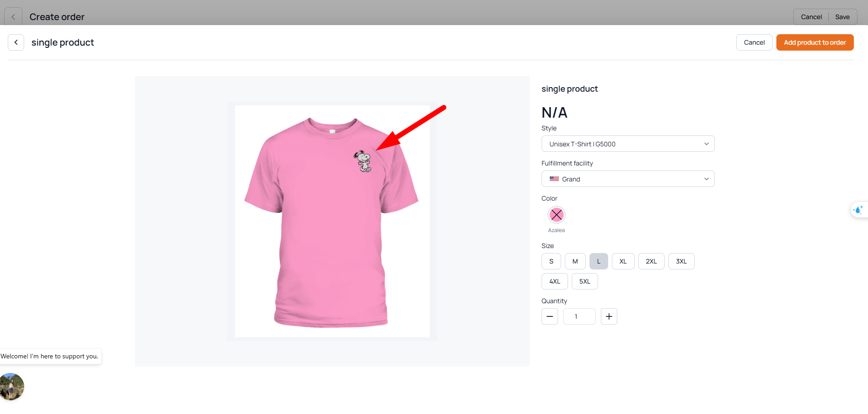868x414 pixels.
Task: Click the Save button in top bar
Action: 842,17
